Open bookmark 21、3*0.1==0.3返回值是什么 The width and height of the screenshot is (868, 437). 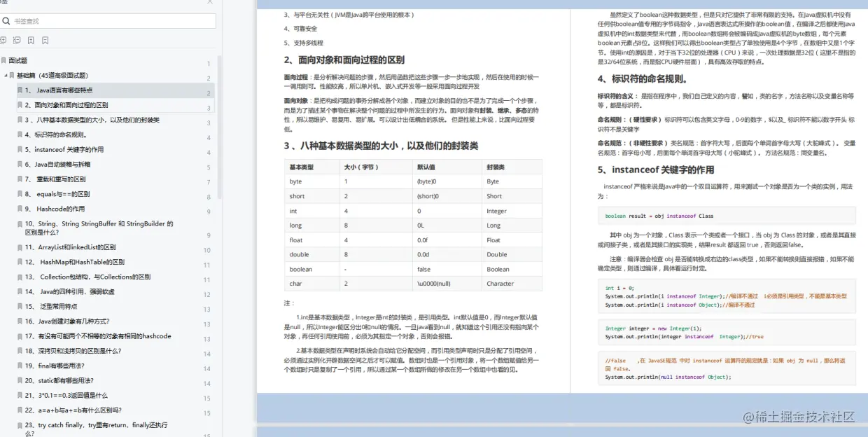tap(67, 395)
